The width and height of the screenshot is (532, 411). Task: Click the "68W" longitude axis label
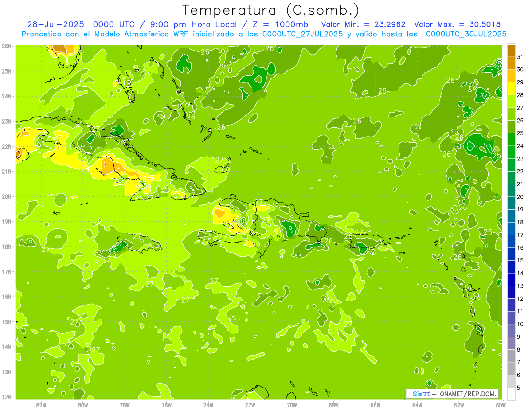coord(334,405)
